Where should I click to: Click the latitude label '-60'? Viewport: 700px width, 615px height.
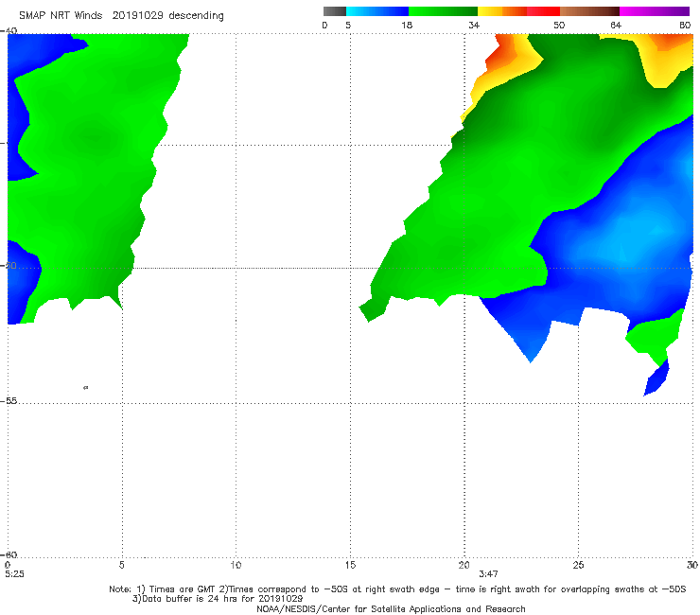tap(9, 554)
